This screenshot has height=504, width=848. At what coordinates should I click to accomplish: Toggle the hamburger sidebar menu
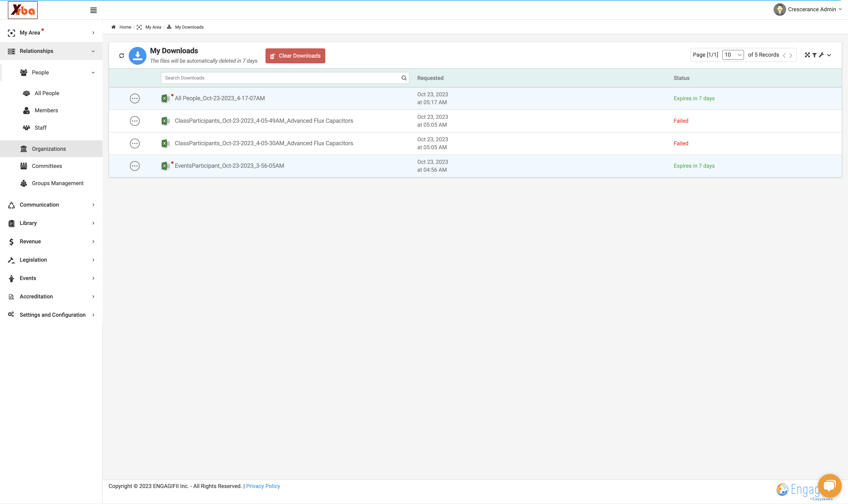coord(93,10)
